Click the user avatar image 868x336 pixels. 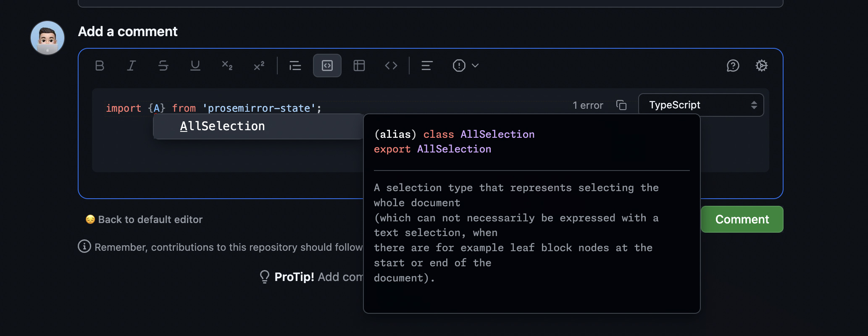click(x=47, y=38)
